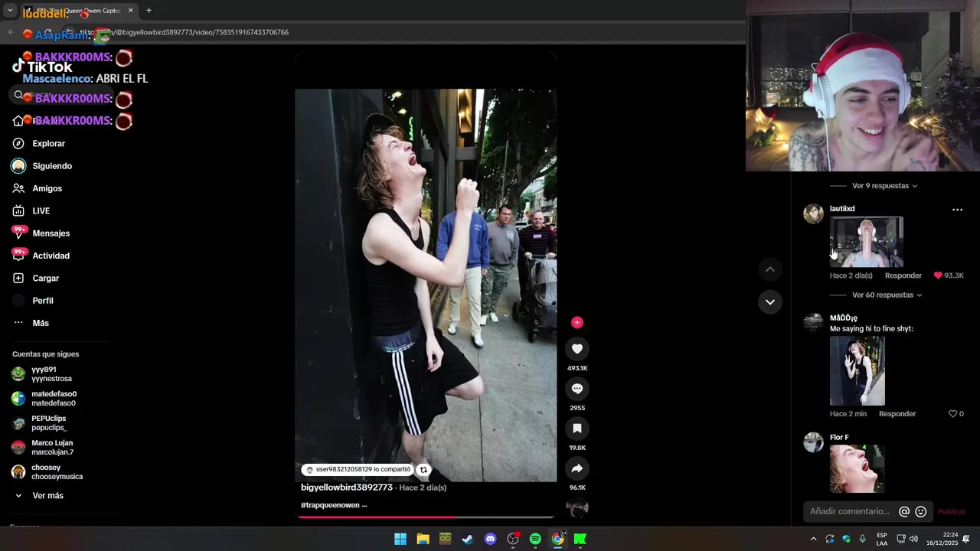The image size is (980, 551).
Task: Click the #trapqueenowen hashtag
Action: pyautogui.click(x=330, y=505)
